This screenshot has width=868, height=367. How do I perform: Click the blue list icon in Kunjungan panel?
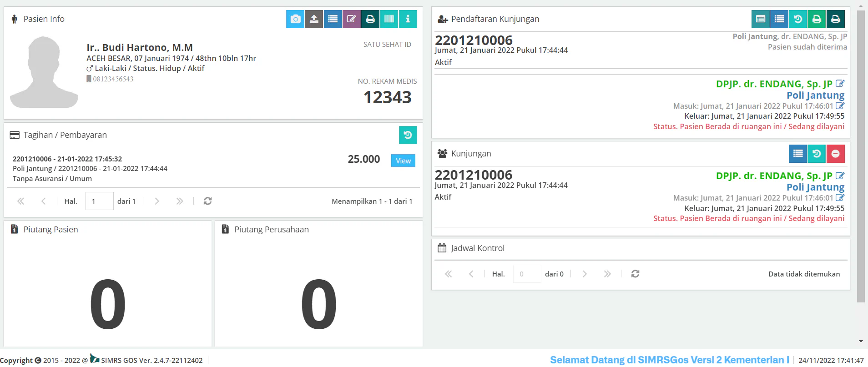798,154
